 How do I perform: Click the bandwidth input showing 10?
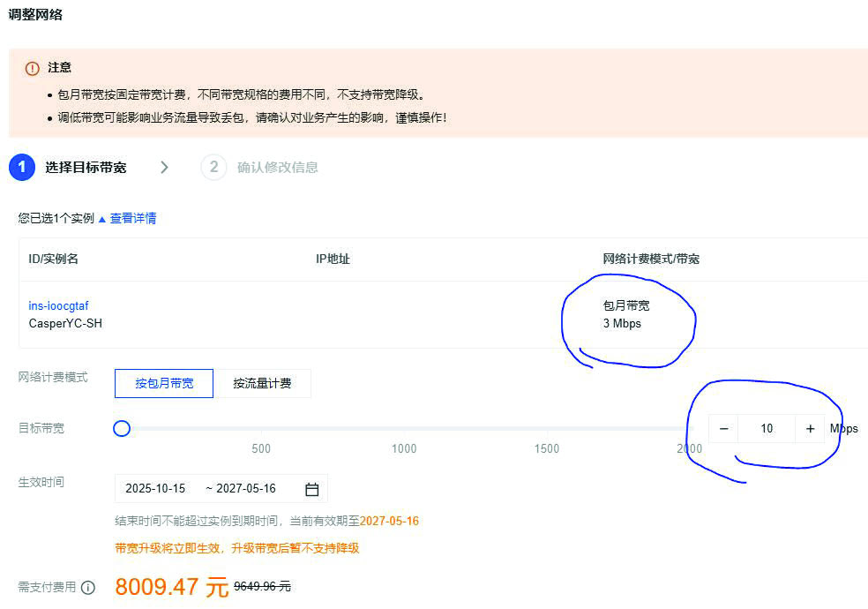[766, 429]
